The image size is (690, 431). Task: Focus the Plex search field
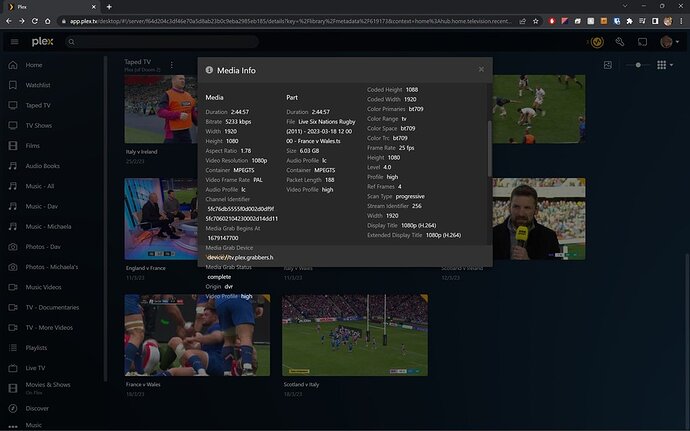pos(162,42)
